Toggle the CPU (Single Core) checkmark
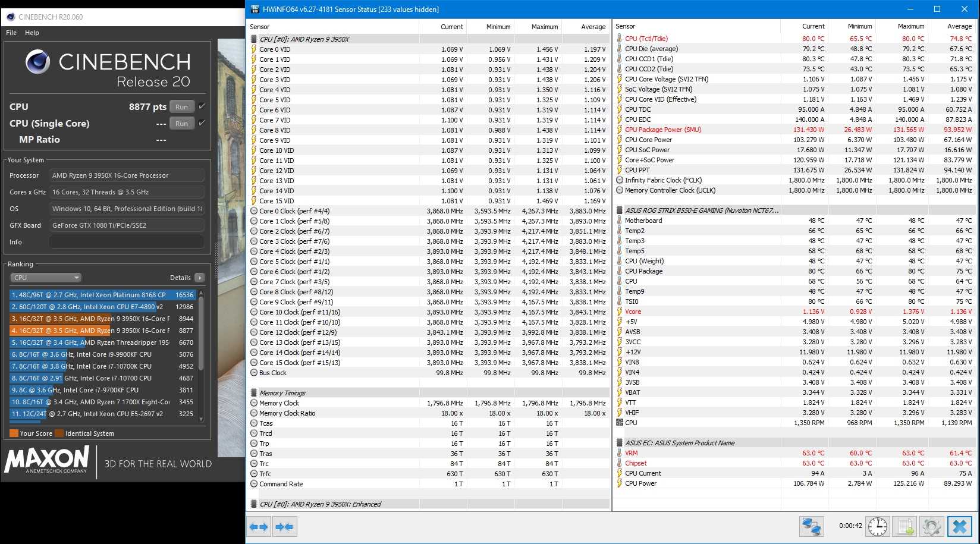This screenshot has height=544, width=980. [x=202, y=123]
